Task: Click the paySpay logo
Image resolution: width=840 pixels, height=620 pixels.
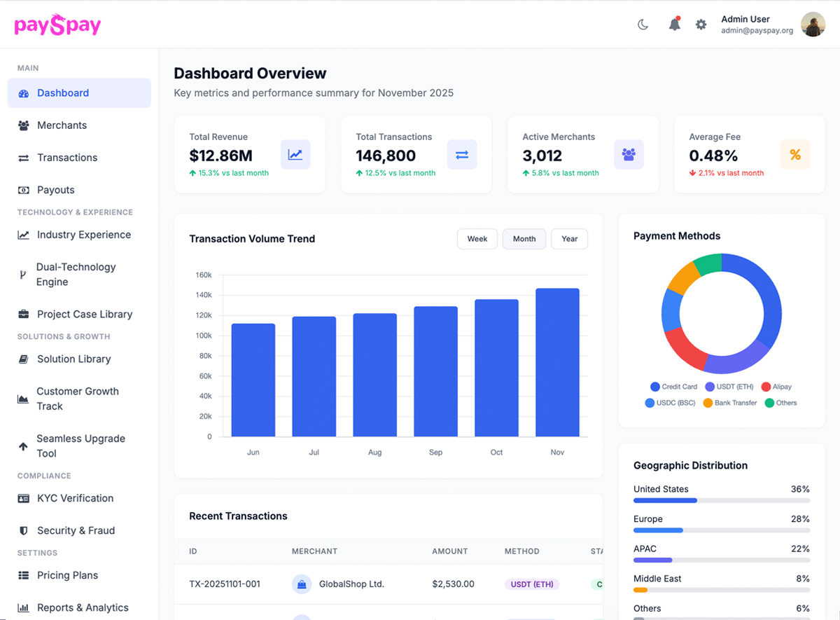Action: pos(57,25)
